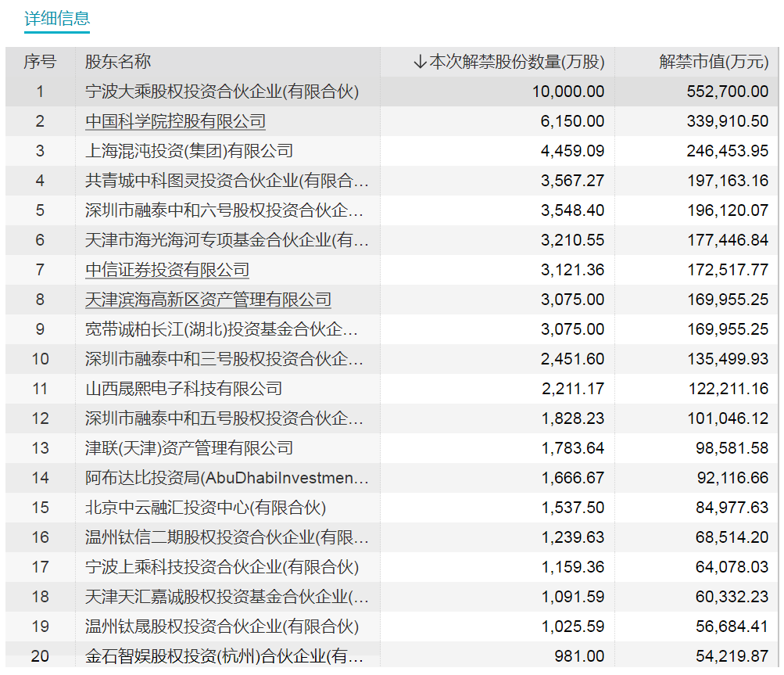Click share quantity 1,091.59

[573, 597]
